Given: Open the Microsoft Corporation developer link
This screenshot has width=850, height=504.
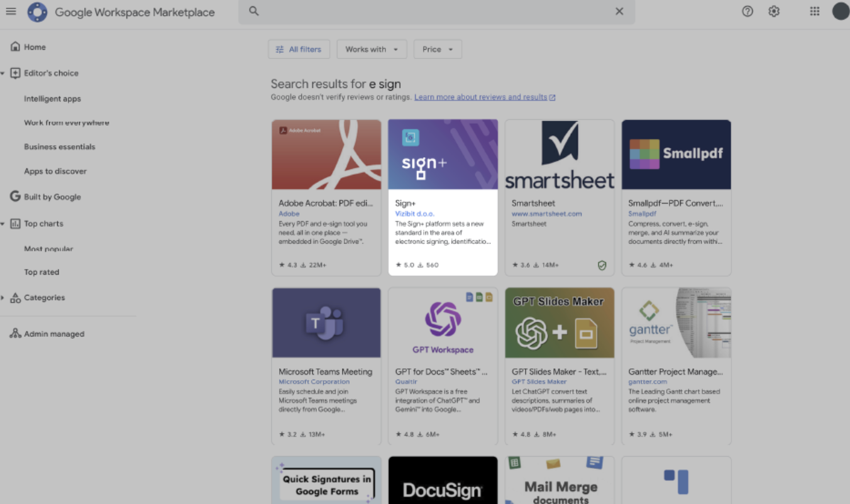Looking at the screenshot, I should (314, 381).
